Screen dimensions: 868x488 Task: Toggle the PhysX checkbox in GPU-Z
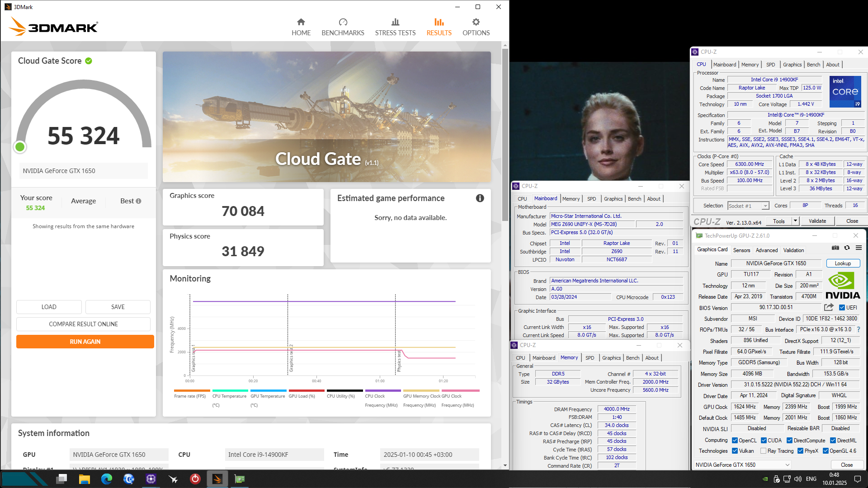(800, 451)
